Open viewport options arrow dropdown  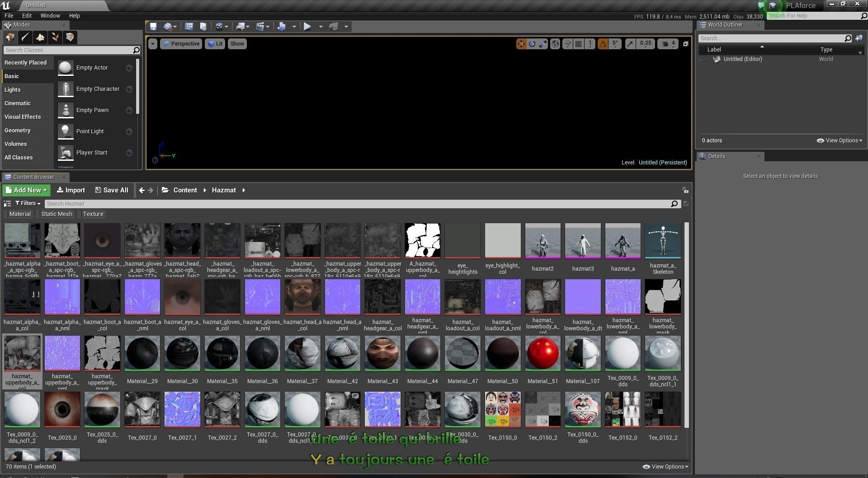coord(153,44)
